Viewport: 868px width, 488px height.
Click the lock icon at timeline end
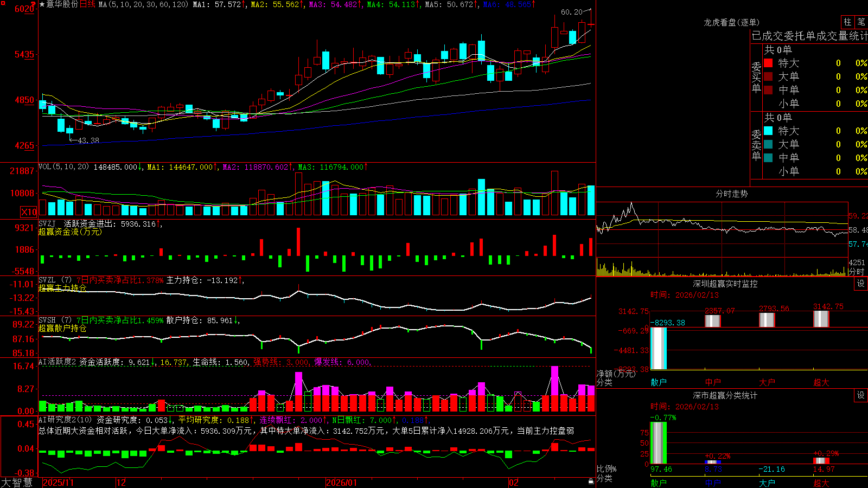coord(591,481)
